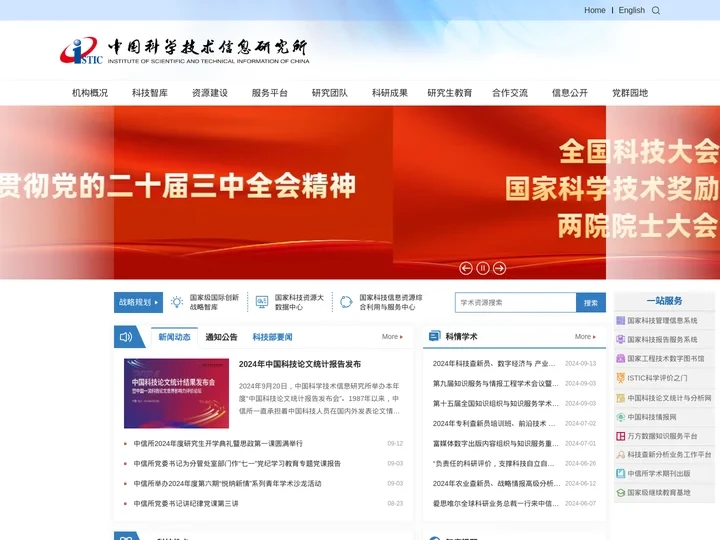Open the 党群园地 menu
The image size is (720, 540).
[630, 93]
